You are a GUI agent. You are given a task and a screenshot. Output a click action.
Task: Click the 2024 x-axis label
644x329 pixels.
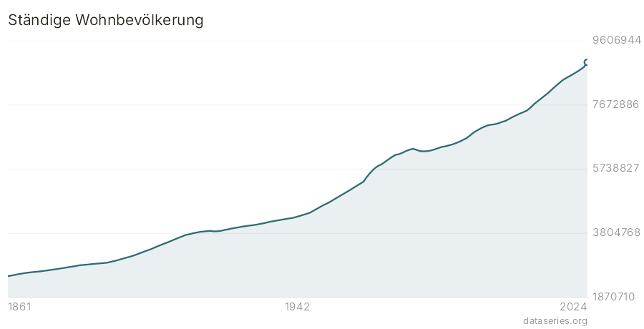pos(574,307)
